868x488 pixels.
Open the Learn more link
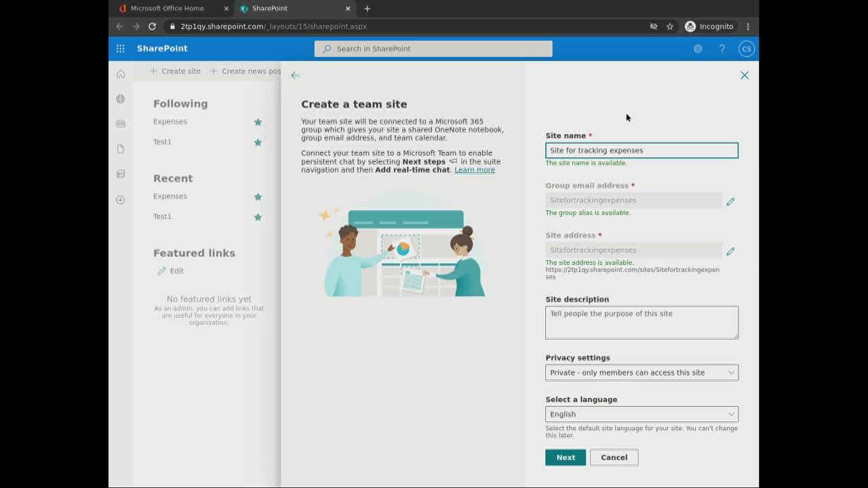click(475, 170)
